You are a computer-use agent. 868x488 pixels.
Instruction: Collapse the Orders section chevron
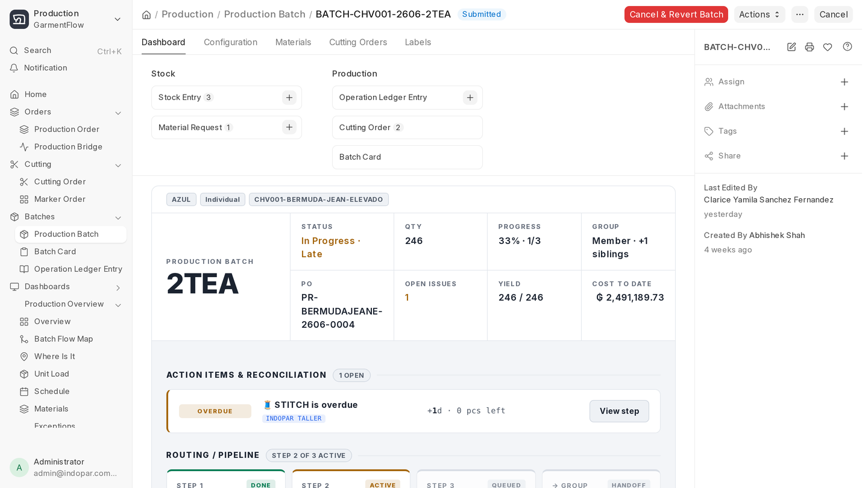pos(118,113)
